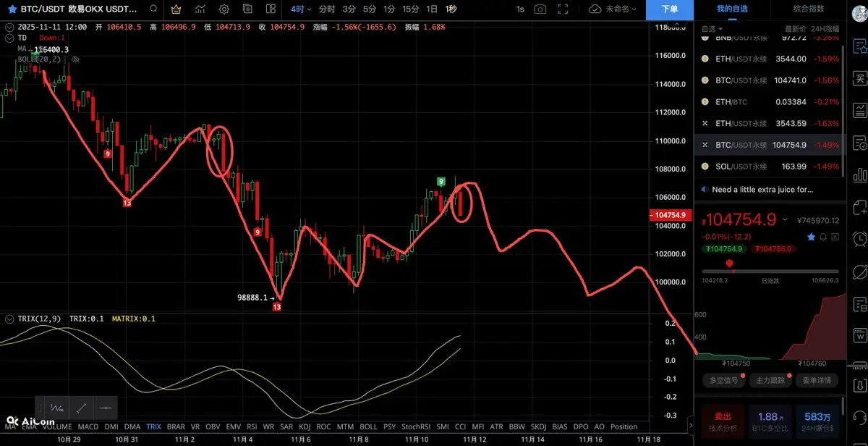Select the trend line drawing tool

coord(81,408)
